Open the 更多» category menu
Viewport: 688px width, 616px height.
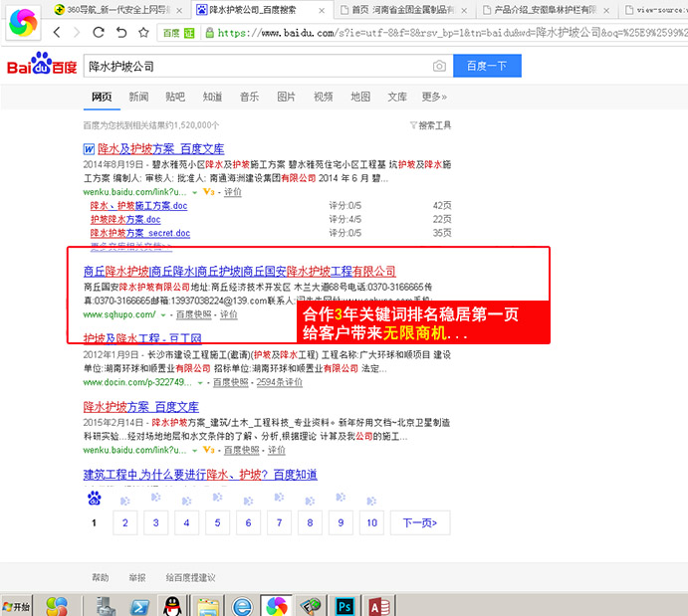coord(434,97)
